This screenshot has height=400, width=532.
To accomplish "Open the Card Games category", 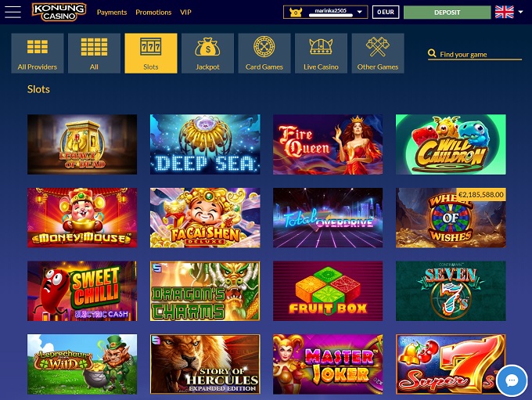I will pyautogui.click(x=264, y=53).
